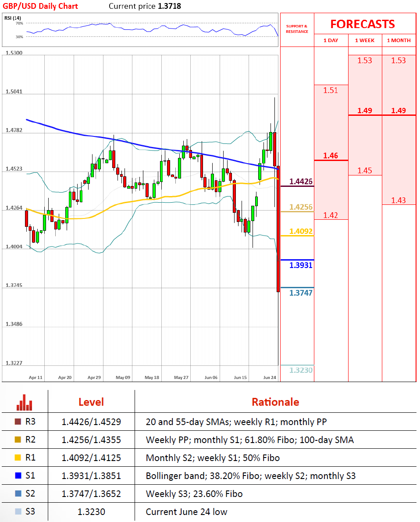Click the 1.3230 support level on chart
This screenshot has height=522, width=420.
301,370
